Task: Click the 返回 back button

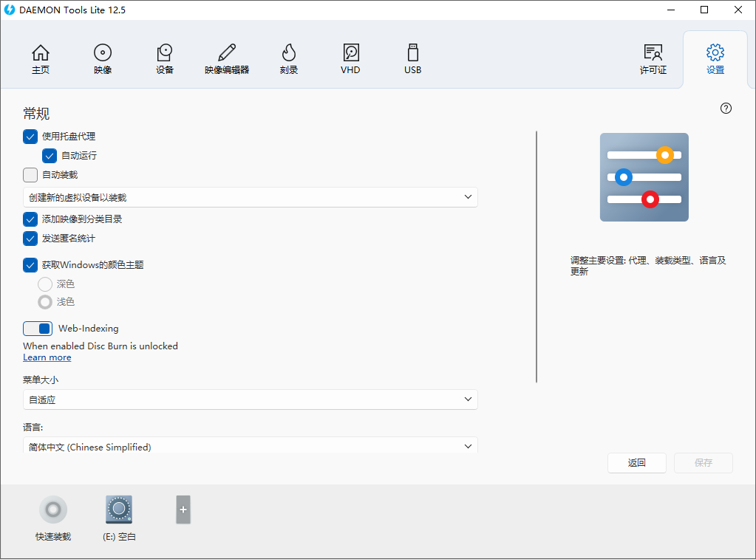Action: [x=636, y=462]
